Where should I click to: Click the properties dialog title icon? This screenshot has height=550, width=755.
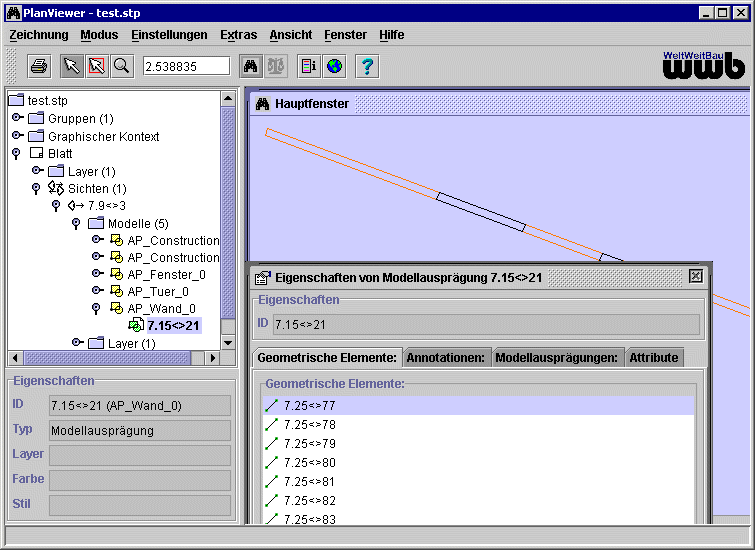click(262, 278)
